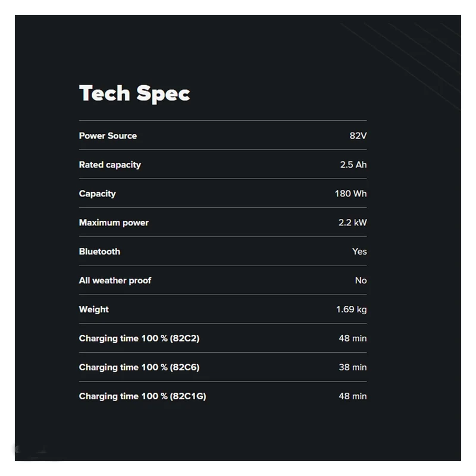Select the Maximum power label
Screen dimensions: 476x476
tap(114, 223)
